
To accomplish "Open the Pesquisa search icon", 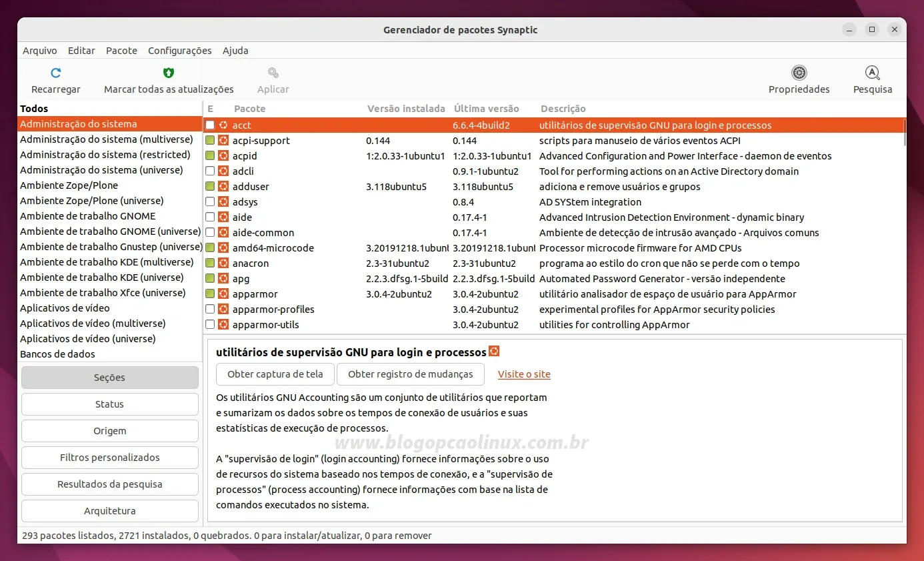I will tap(873, 73).
